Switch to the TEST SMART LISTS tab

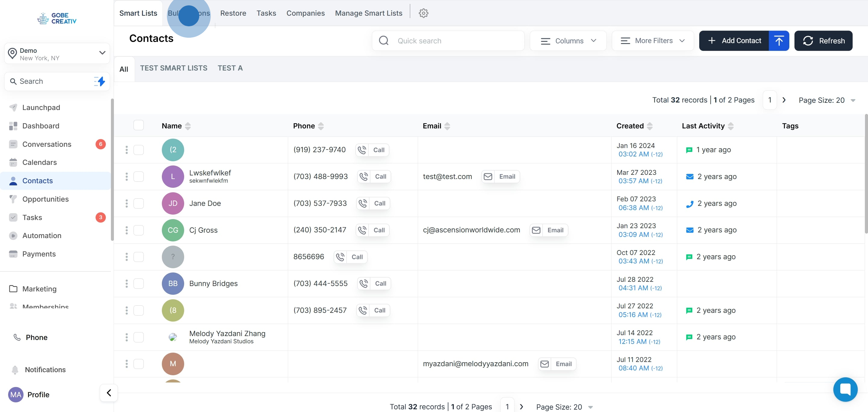[174, 68]
